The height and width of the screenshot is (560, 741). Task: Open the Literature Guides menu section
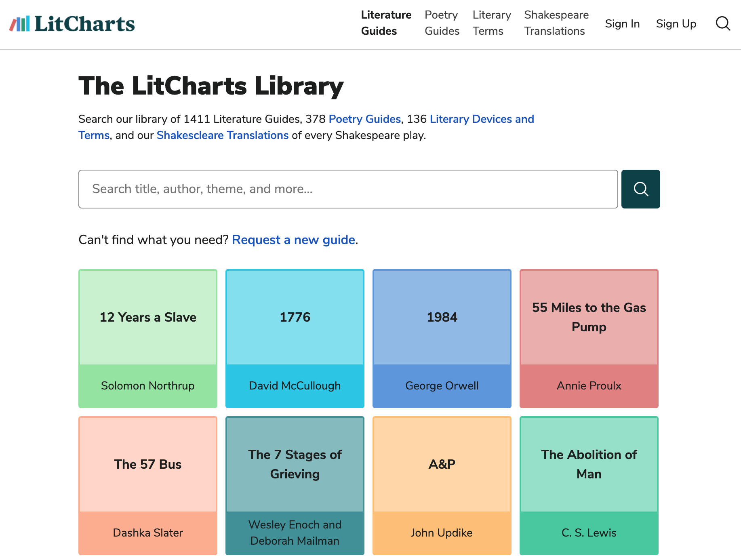(386, 23)
